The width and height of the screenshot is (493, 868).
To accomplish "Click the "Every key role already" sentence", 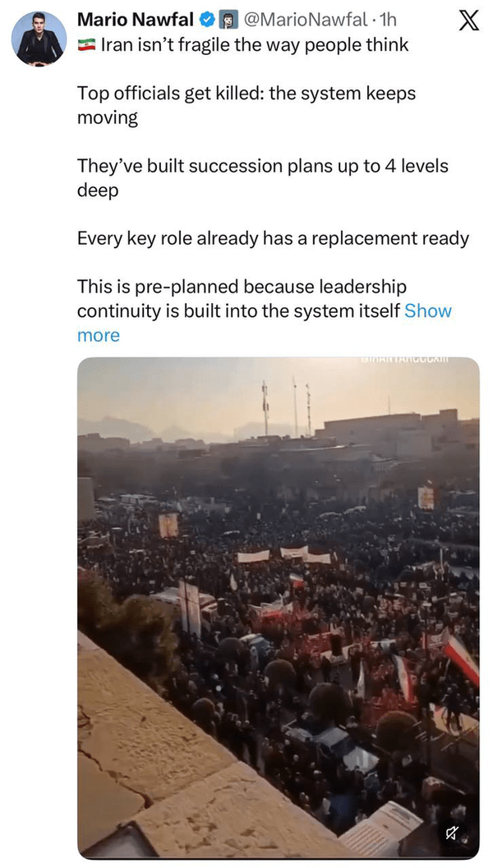I will (273, 238).
